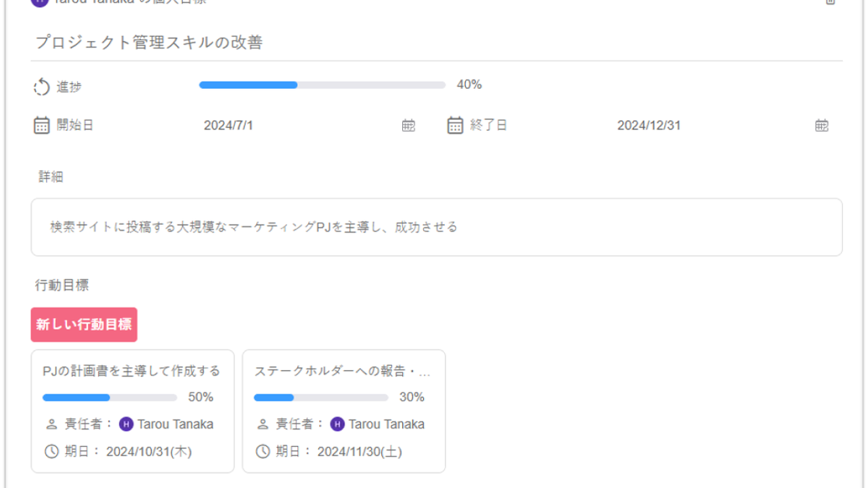Screen dimensions: 868x488
Task: Click 新しい行動目標 button
Action: [x=84, y=325]
